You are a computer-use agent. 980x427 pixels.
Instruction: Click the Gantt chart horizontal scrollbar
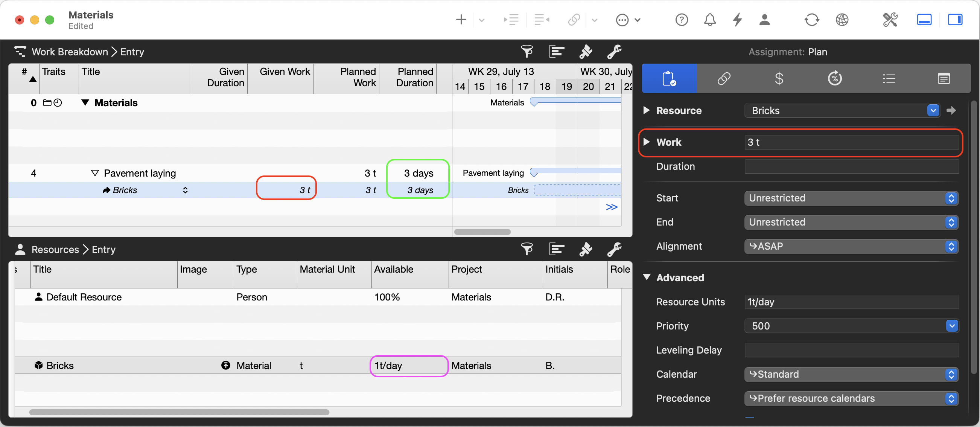[482, 232]
